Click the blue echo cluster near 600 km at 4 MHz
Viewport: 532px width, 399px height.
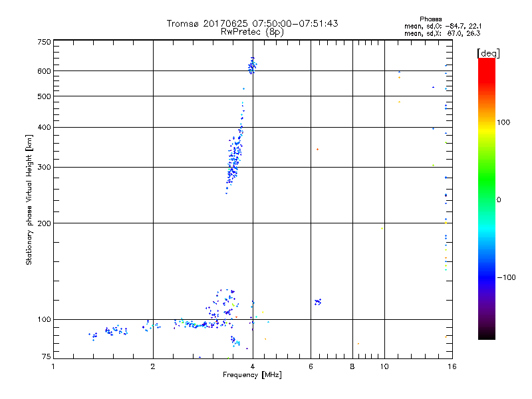252,65
